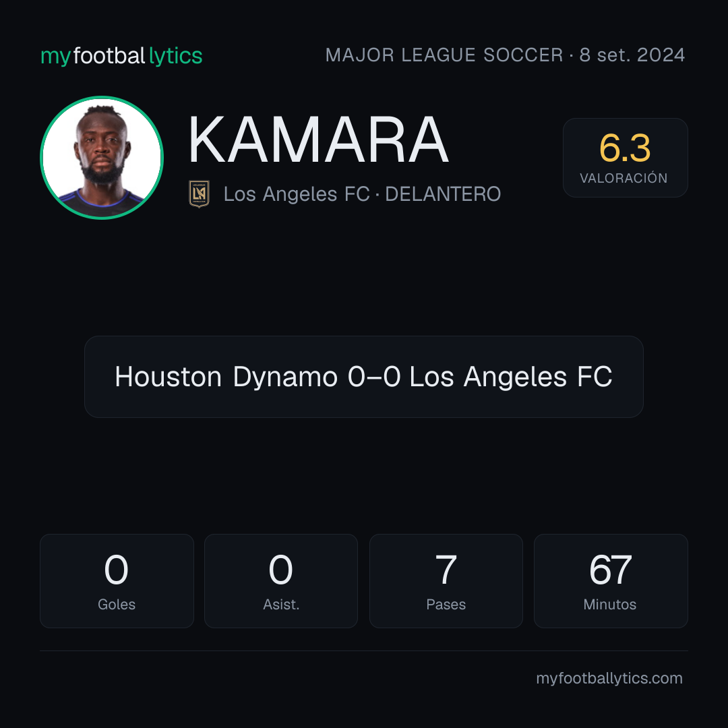The image size is (728, 728).
Task: Click the DELANTERO position label
Action: pos(443,194)
